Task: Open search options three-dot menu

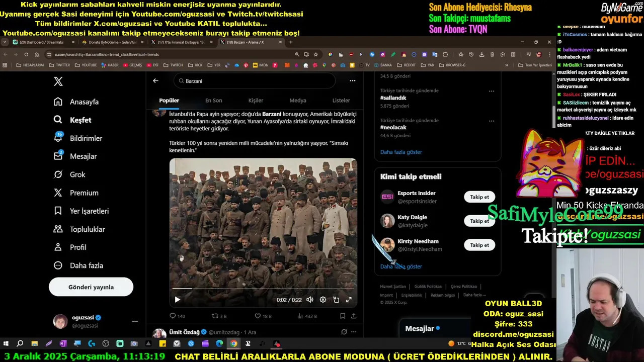Action: pyautogui.click(x=352, y=80)
